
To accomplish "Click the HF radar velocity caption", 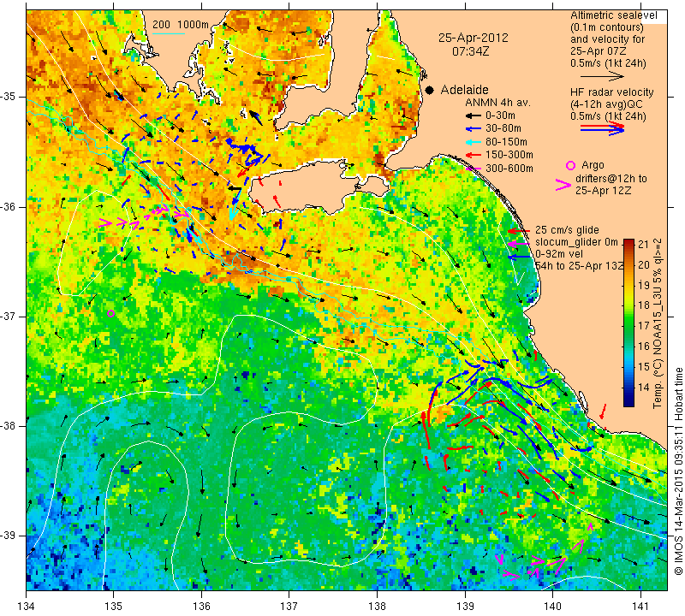I will (612, 92).
